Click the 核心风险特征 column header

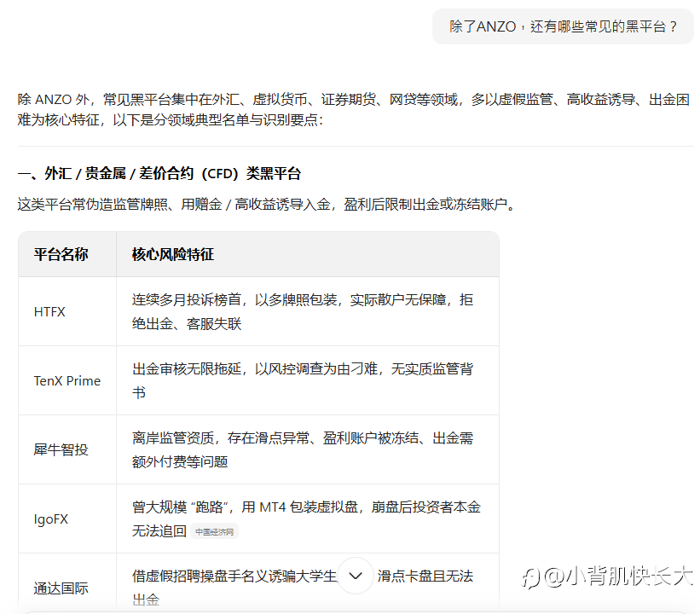click(x=308, y=254)
